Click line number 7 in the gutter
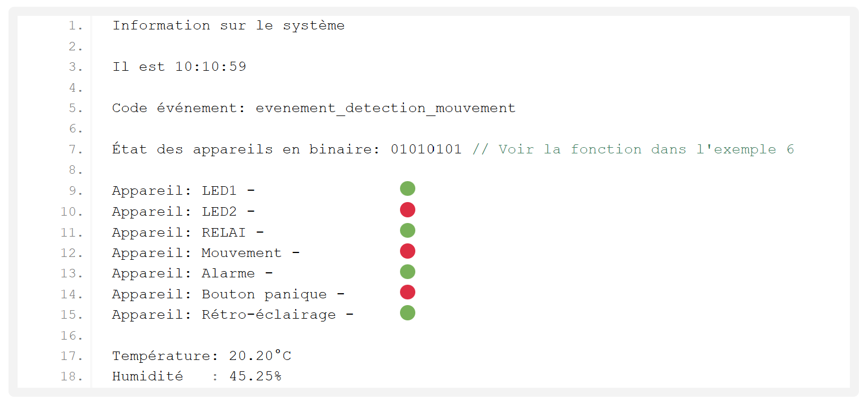This screenshot has height=403, width=868. click(76, 150)
